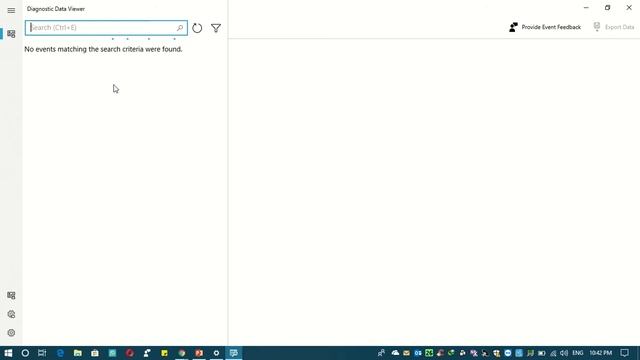The image size is (640, 360).
Task: Open File Explorer from the taskbar
Action: click(78, 353)
